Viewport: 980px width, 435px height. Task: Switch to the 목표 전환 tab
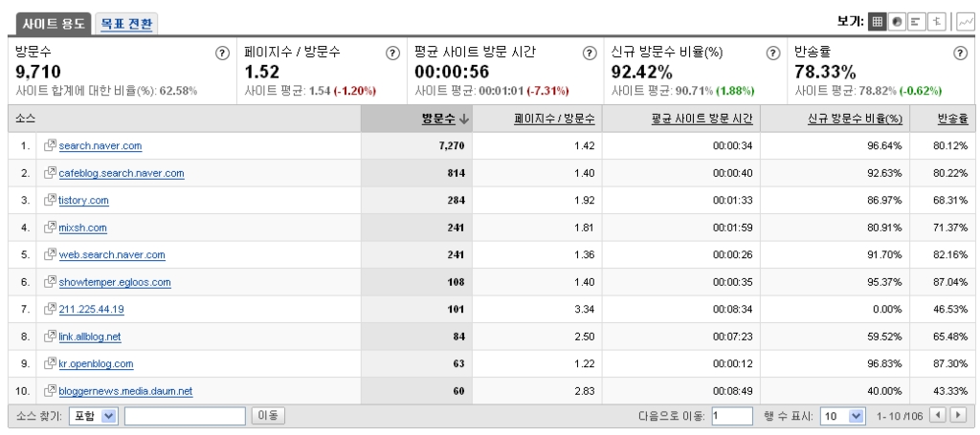[126, 24]
